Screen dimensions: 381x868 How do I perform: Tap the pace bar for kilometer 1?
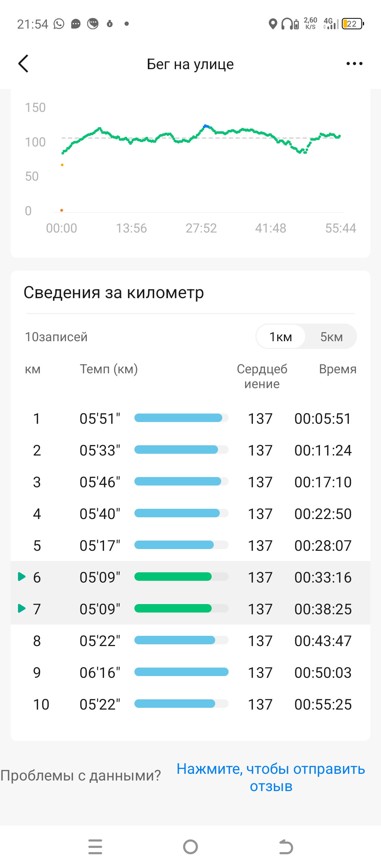[x=181, y=418]
